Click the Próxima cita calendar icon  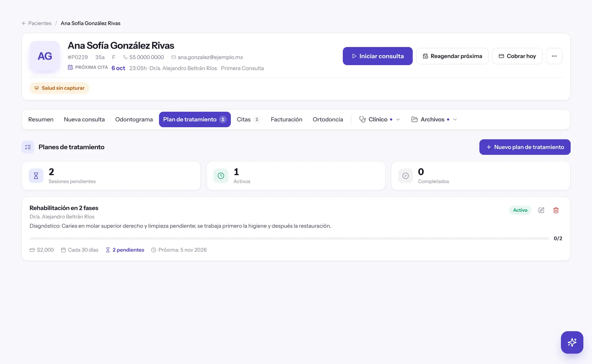click(x=70, y=68)
